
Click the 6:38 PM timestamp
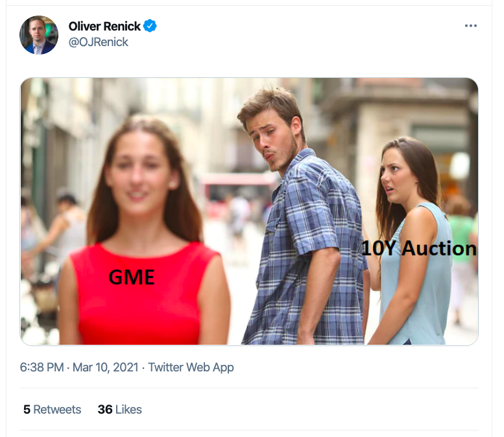pyautogui.click(x=42, y=367)
